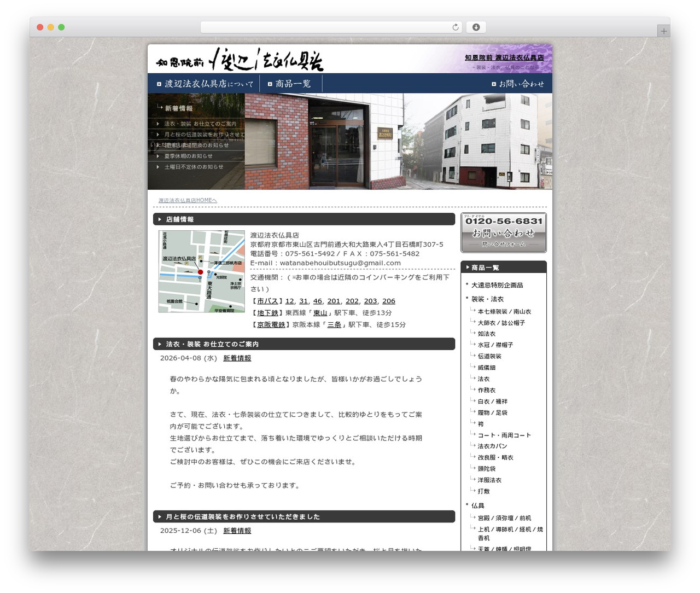Open 土曜日不定休のお知らせ news item
This screenshot has height=593, width=700.
pos(194,167)
